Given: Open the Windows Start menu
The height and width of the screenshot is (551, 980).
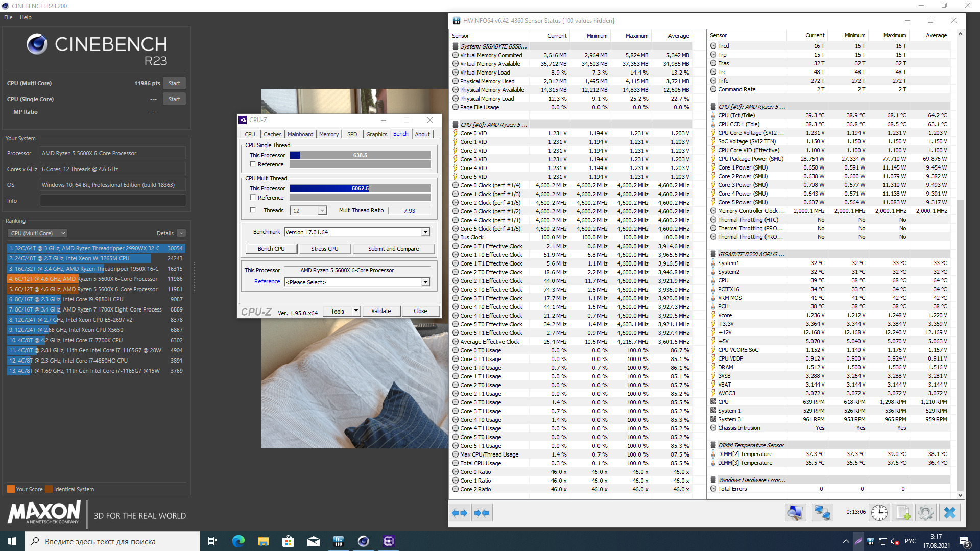Looking at the screenshot, I should 12,541.
